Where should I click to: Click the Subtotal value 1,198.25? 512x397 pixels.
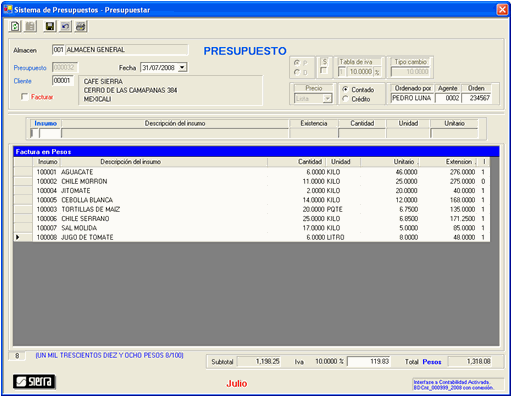(259, 361)
